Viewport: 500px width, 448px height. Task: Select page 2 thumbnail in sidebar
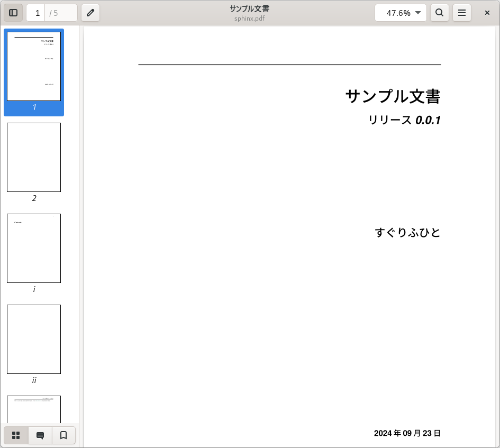click(34, 157)
